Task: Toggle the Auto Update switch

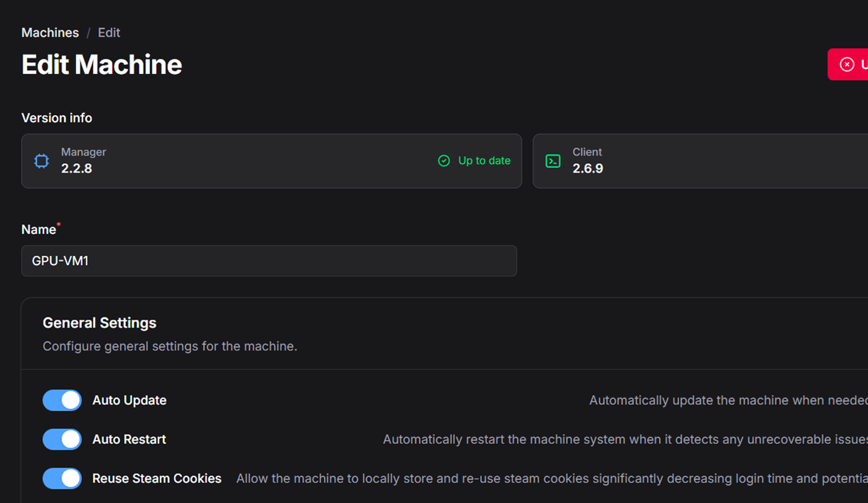Action: pyautogui.click(x=62, y=401)
